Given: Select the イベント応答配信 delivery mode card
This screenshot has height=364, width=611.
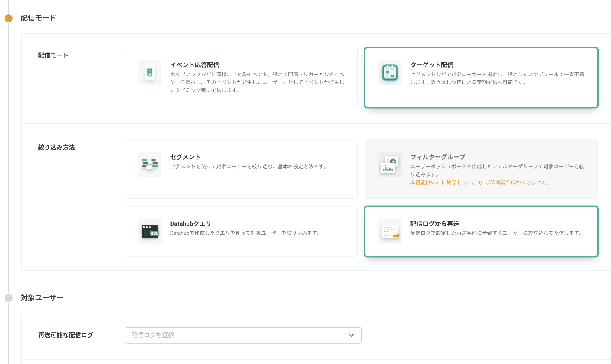Looking at the screenshot, I should [241, 78].
